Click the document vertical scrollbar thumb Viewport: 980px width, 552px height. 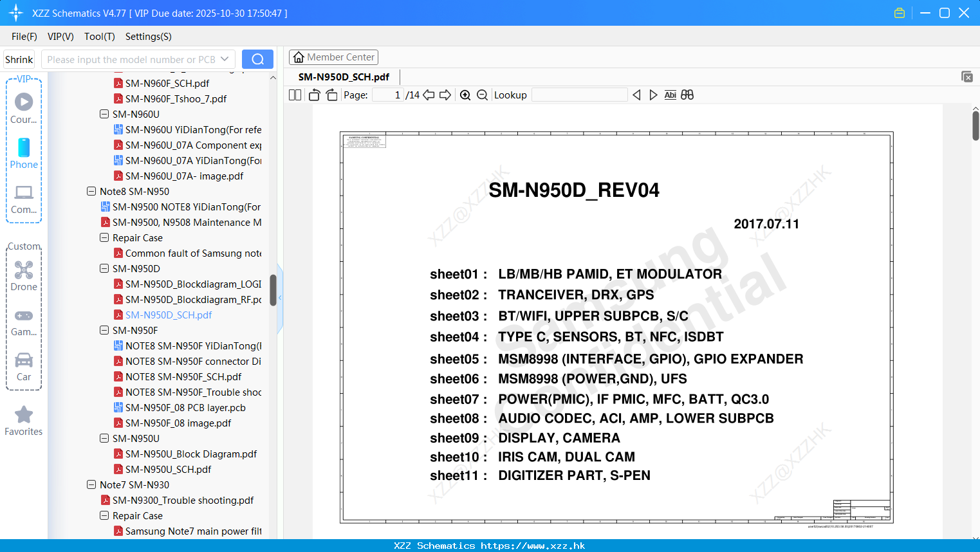point(975,125)
